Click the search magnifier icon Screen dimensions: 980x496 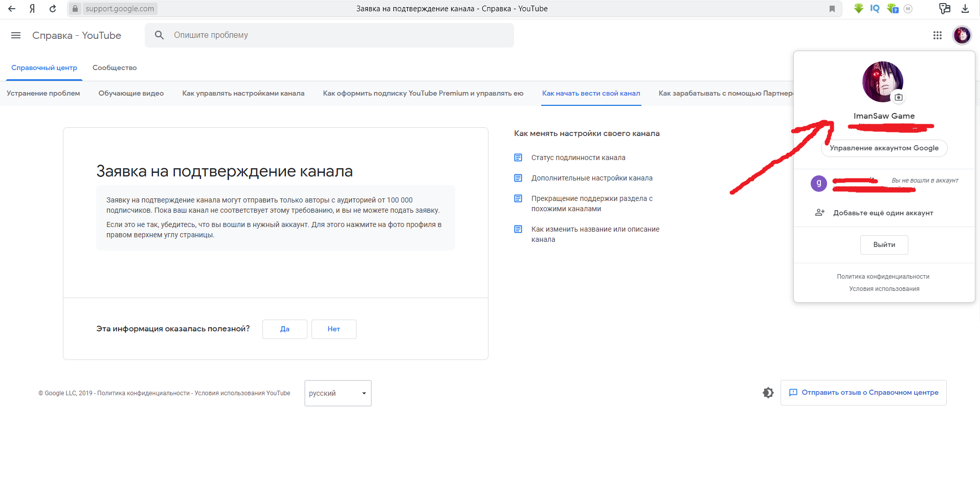point(160,35)
